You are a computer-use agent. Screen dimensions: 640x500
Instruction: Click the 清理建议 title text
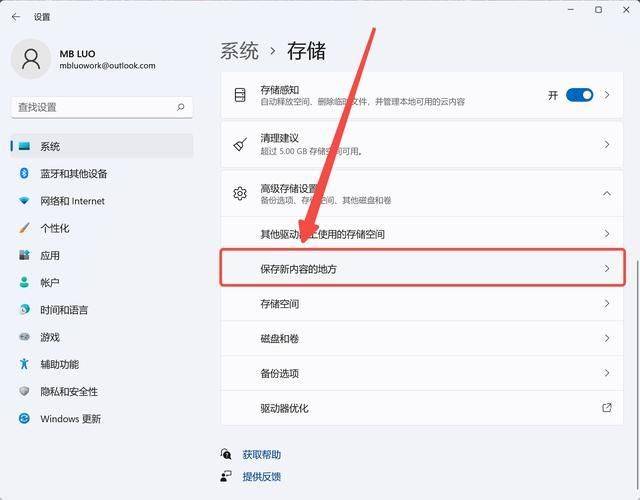(x=280, y=138)
